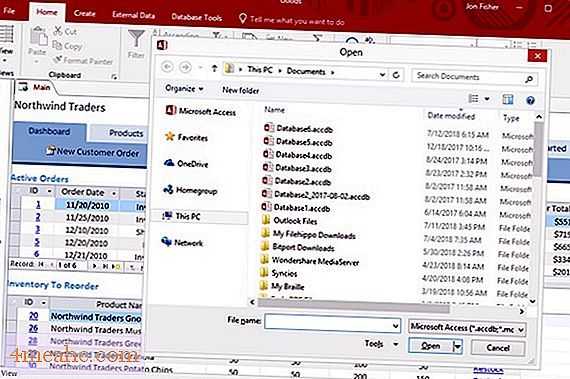The image size is (570, 379).
Task: Select Database6.accdb file
Action: pyautogui.click(x=298, y=129)
